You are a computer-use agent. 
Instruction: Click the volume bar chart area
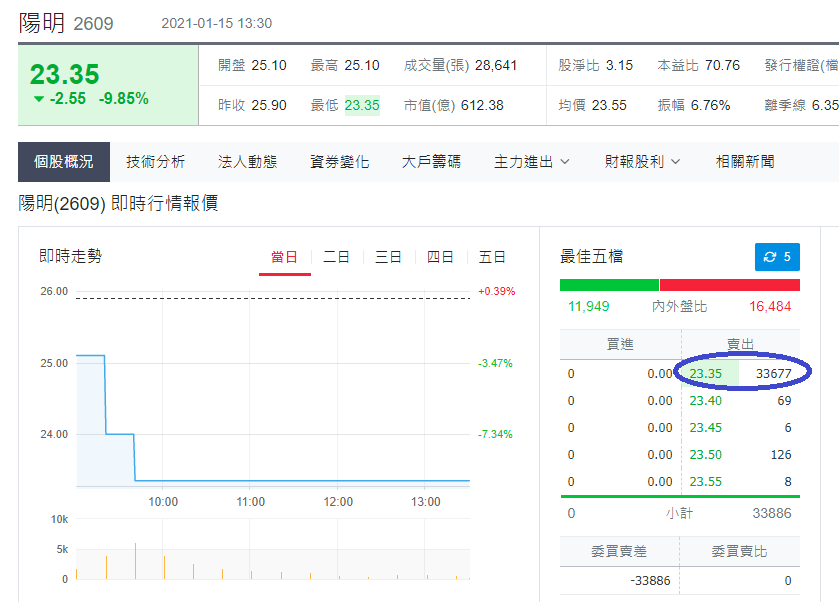(273, 549)
